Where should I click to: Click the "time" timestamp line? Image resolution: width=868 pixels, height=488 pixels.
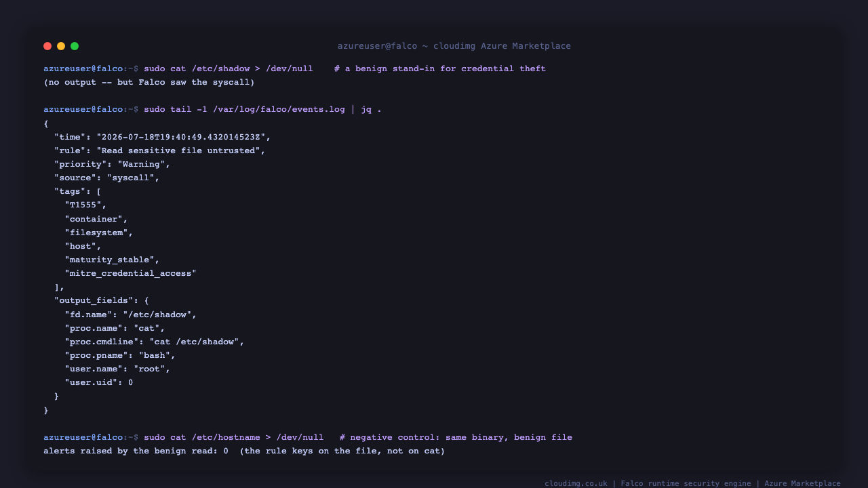[x=163, y=137]
